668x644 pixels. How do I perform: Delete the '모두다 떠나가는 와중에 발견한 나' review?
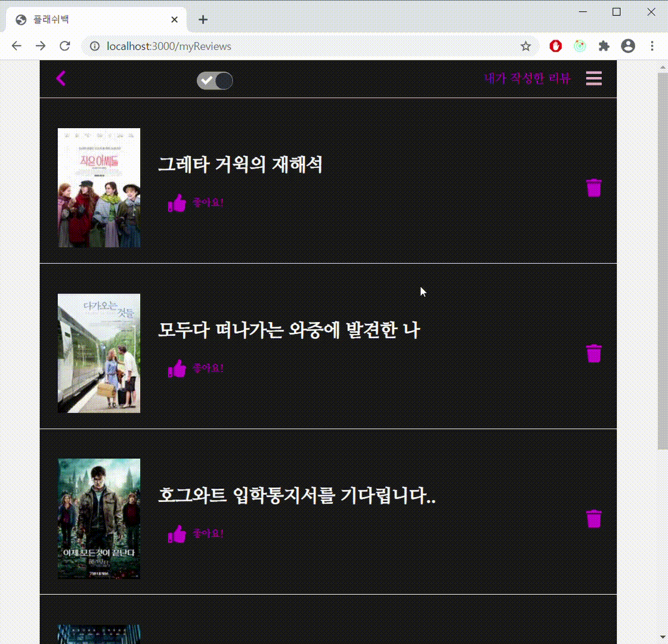pyautogui.click(x=593, y=354)
